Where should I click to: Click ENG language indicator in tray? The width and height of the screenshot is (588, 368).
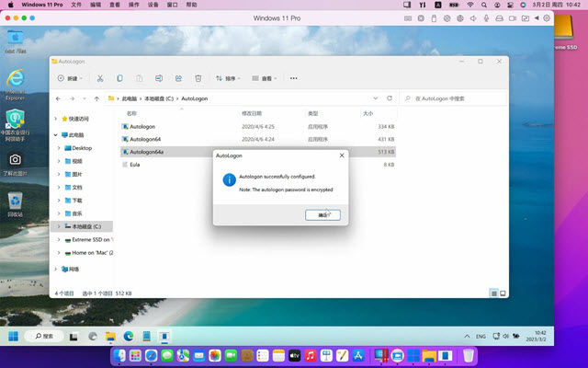coord(481,337)
